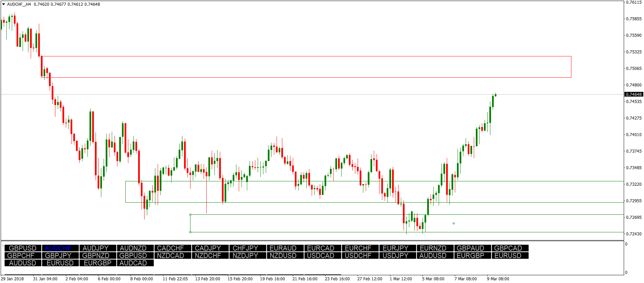The height and width of the screenshot is (283, 644).
Task: Open the GBPCHF pair
Action: 23,256
